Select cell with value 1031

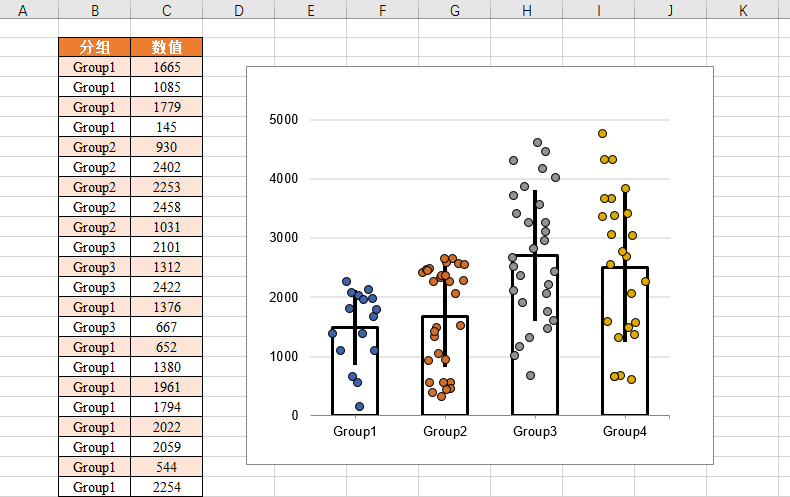(x=167, y=227)
